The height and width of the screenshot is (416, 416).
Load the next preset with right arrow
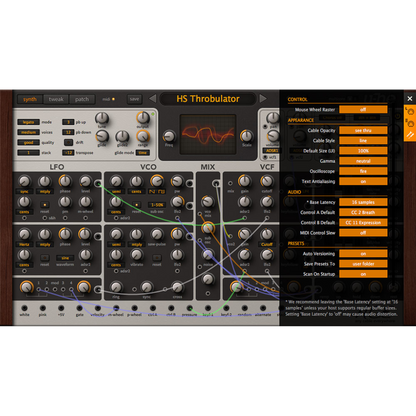point(263,99)
